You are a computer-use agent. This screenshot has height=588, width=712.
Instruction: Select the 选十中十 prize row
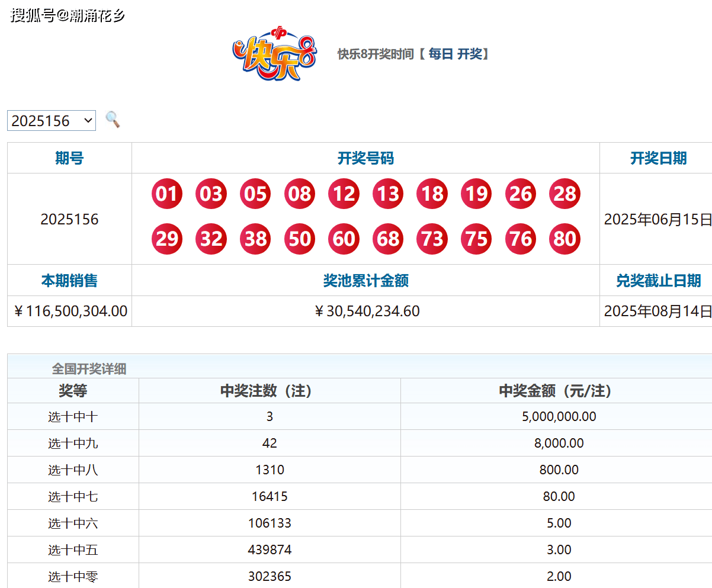point(73,417)
